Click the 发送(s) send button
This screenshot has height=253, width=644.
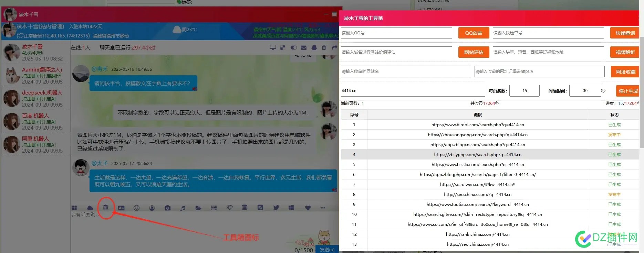[327, 250]
